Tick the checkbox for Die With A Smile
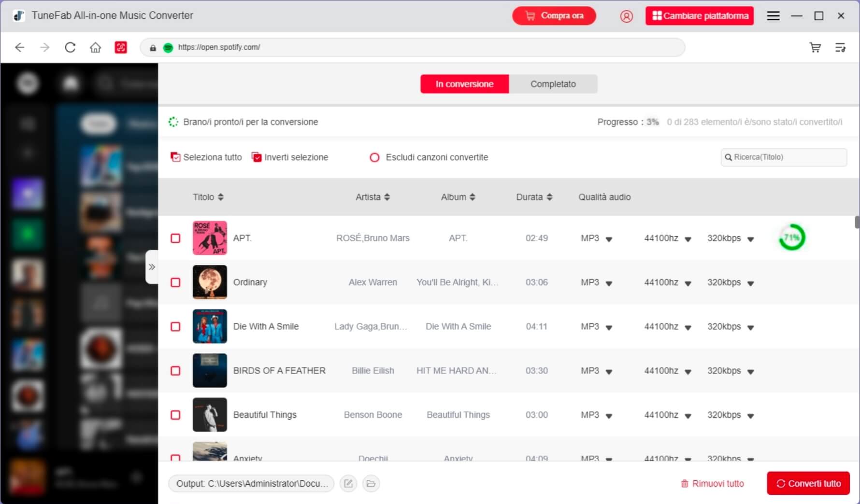Image resolution: width=860 pixels, height=504 pixels. click(175, 327)
